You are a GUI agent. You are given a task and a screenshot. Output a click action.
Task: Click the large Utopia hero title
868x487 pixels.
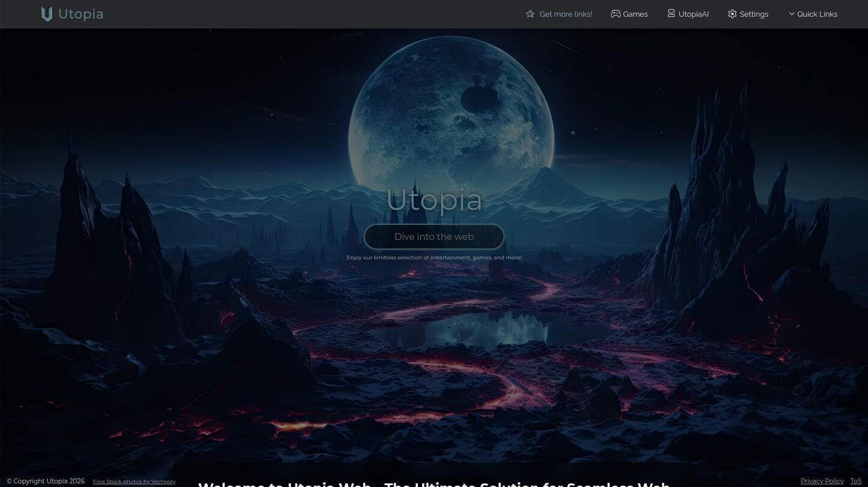(x=434, y=200)
